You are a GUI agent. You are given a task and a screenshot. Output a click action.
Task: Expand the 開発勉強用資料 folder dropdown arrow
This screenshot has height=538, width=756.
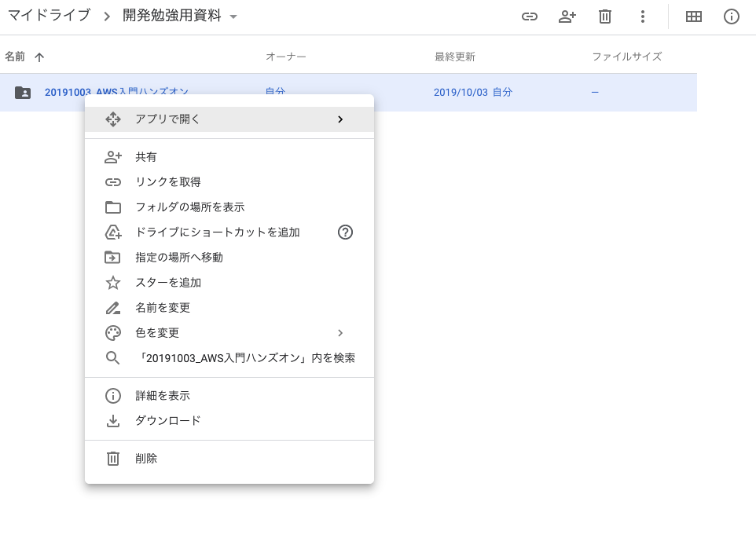233,17
